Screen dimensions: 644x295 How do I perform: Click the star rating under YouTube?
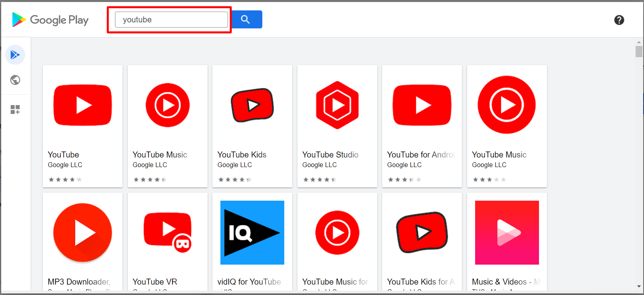(65, 179)
